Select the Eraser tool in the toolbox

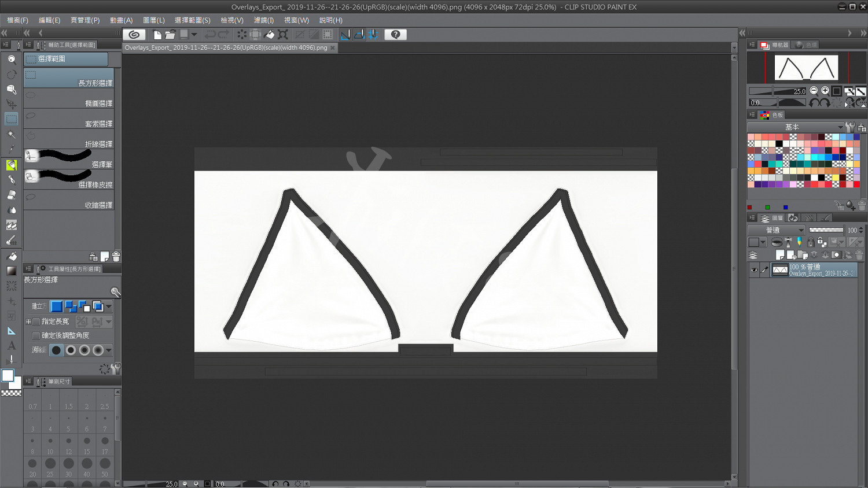point(11,195)
